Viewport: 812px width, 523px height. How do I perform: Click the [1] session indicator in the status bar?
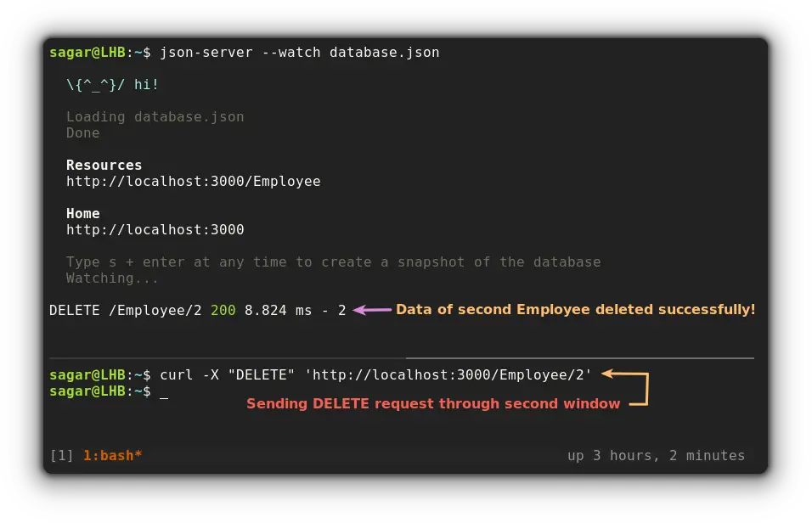pos(61,455)
